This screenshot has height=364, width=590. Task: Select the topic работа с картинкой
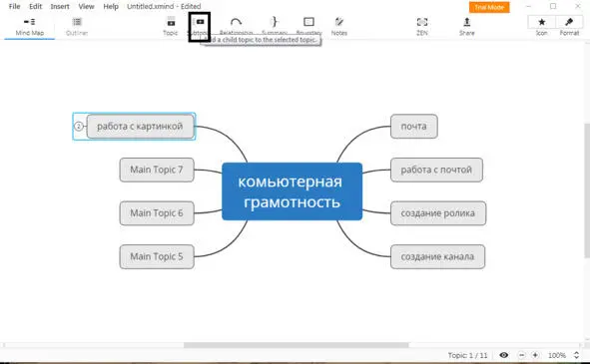click(140, 127)
